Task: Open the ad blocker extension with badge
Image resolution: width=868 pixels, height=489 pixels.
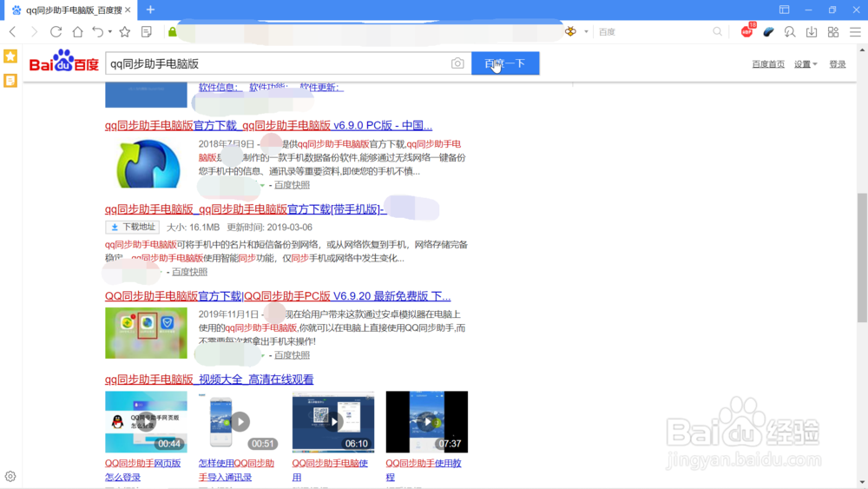Action: (746, 31)
